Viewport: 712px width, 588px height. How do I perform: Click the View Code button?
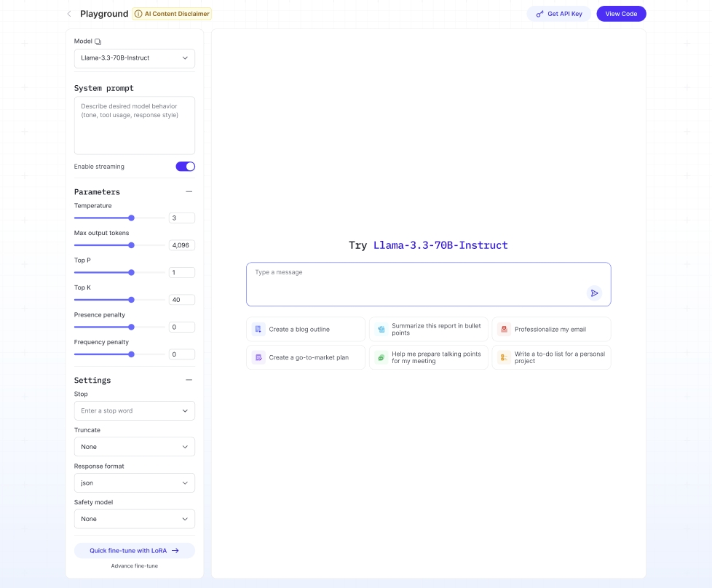[x=620, y=14]
